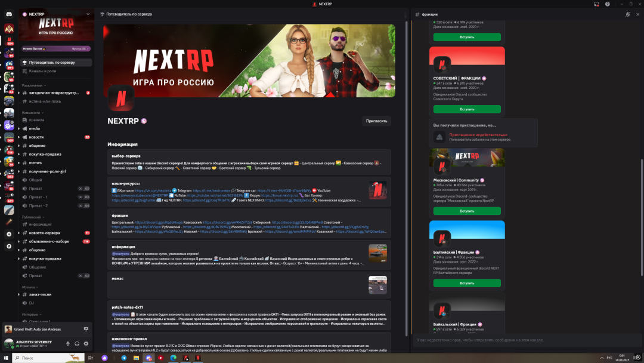Open Каналы и роли
The width and height of the screenshot is (644, 363).
point(56,71)
